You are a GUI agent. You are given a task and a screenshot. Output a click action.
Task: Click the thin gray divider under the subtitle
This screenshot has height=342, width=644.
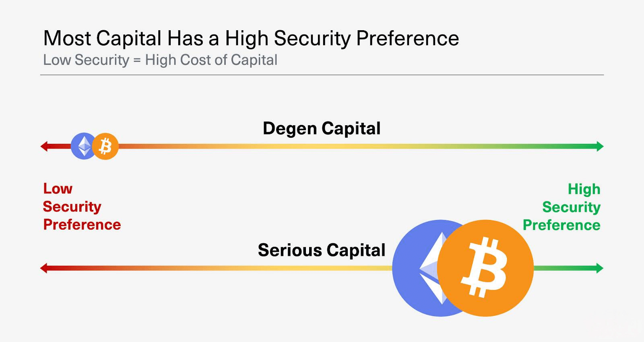[322, 75]
